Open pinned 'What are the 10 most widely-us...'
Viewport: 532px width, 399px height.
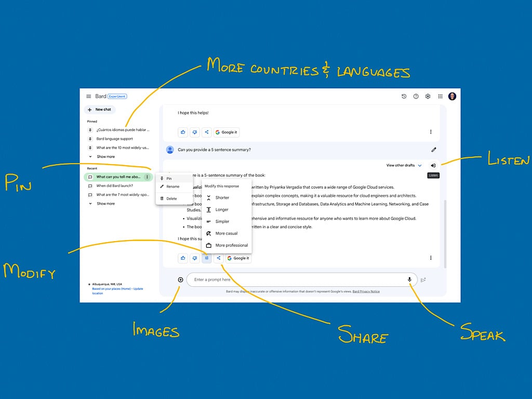118,148
